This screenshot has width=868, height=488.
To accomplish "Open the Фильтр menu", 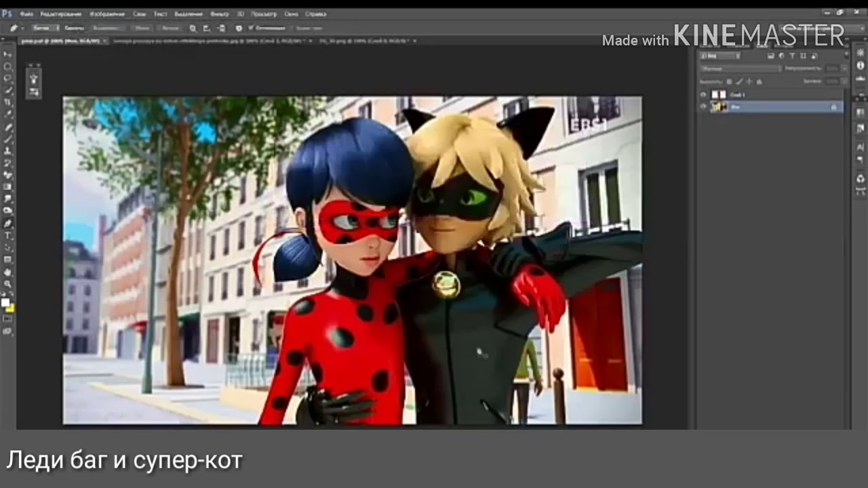I will (219, 14).
